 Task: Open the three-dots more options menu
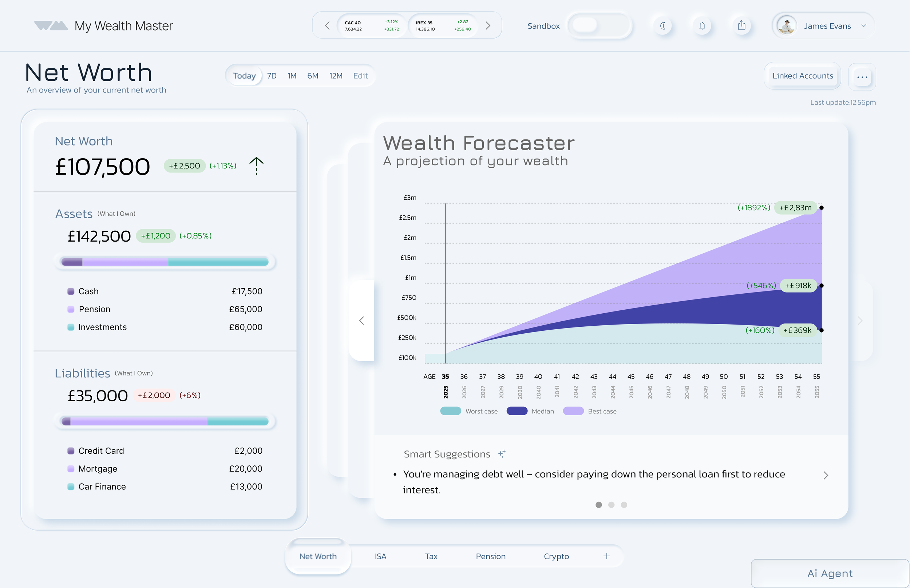point(862,77)
